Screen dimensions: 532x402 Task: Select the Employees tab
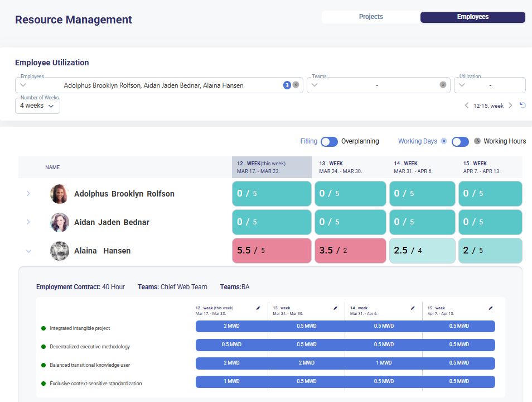point(472,17)
